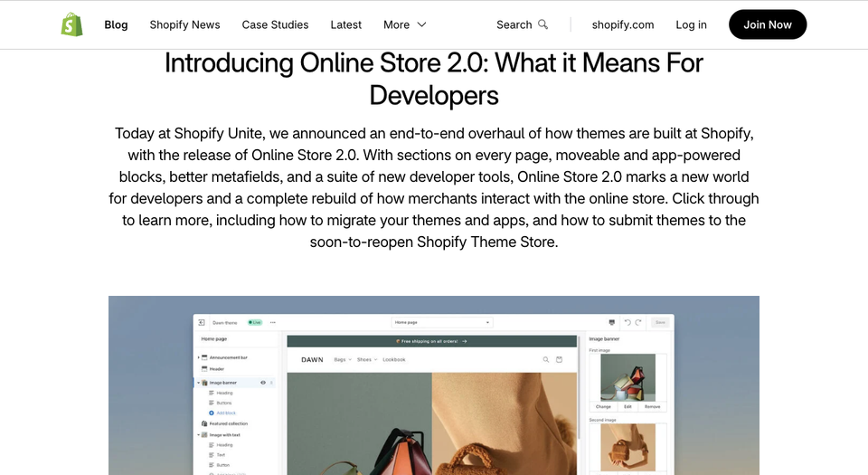This screenshot has width=868, height=475.
Task: Select the Heading block under Image banner
Action: click(221, 393)
